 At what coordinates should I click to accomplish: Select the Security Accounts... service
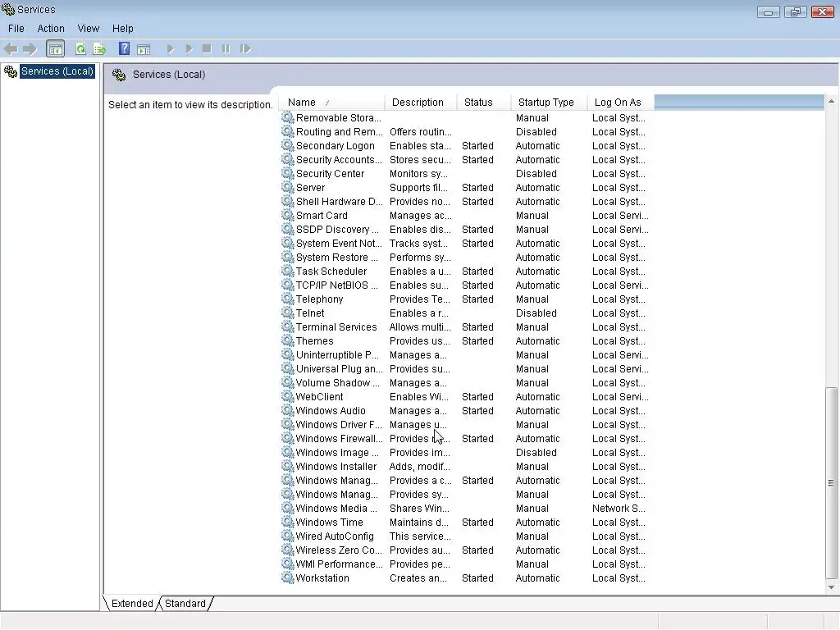[x=339, y=160]
